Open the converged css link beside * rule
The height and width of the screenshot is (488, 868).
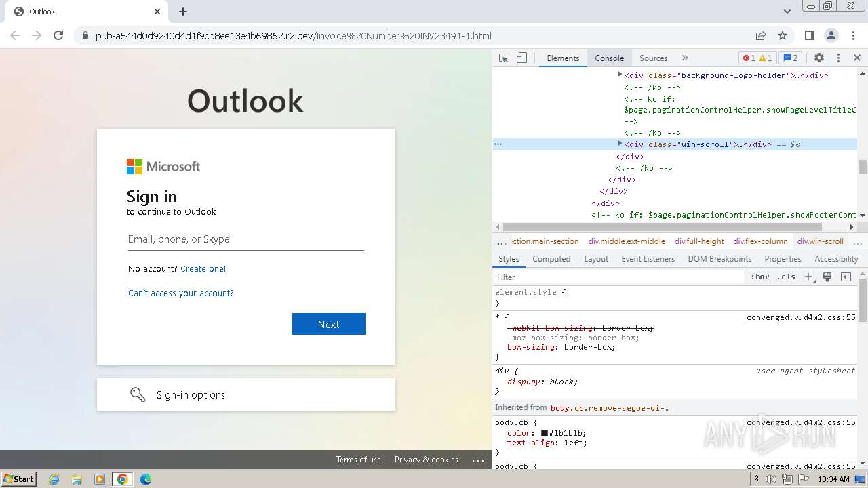pos(801,317)
